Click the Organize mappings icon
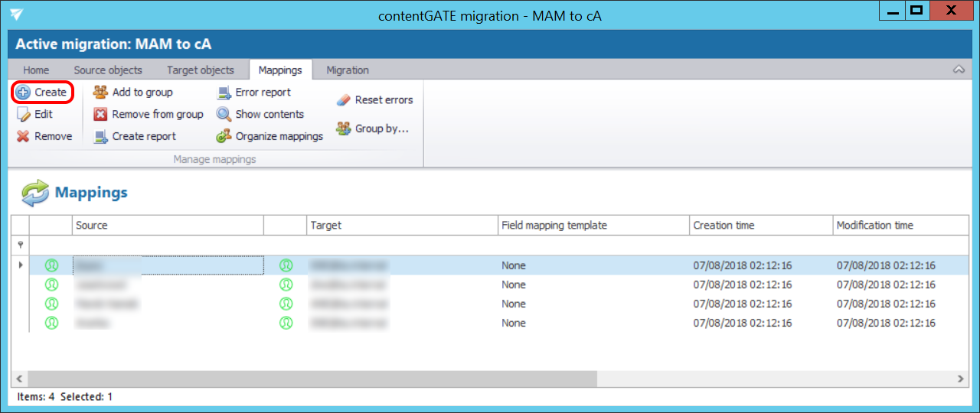The width and height of the screenshot is (980, 413). pos(224,137)
